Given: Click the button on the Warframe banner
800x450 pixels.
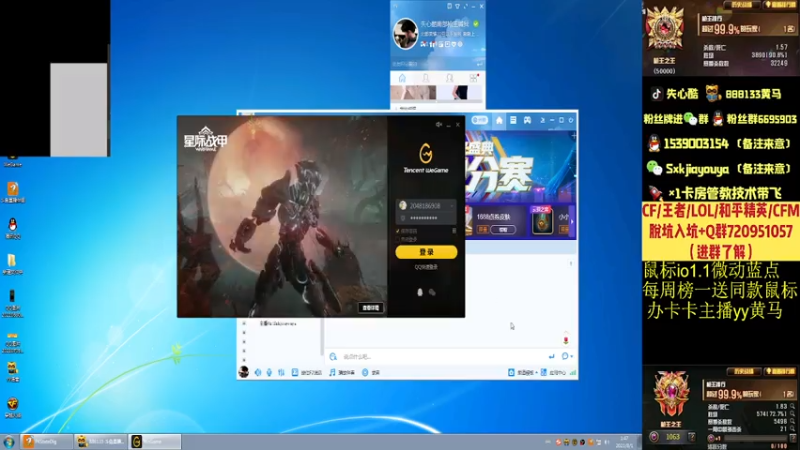Looking at the screenshot, I should [371, 308].
